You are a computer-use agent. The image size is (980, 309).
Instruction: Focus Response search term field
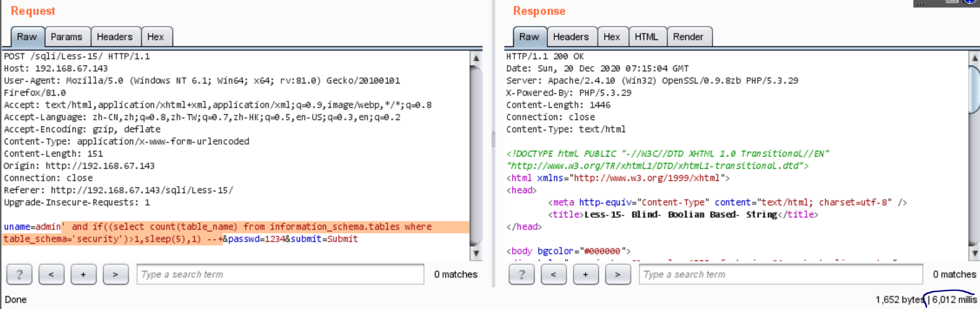click(781, 274)
